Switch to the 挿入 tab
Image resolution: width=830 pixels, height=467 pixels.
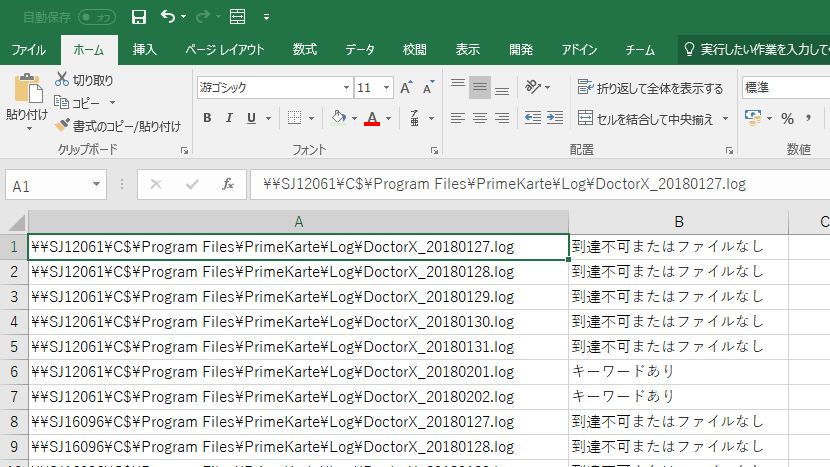pos(145,50)
